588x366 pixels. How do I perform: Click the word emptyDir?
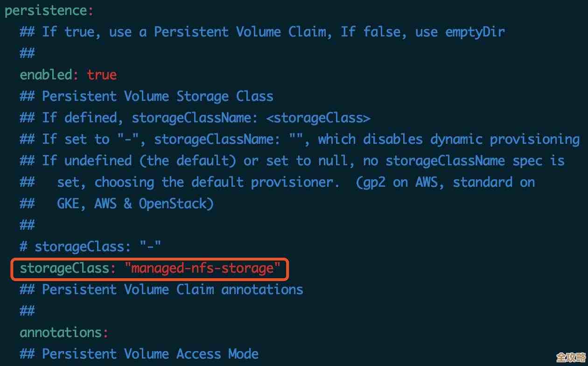(475, 32)
